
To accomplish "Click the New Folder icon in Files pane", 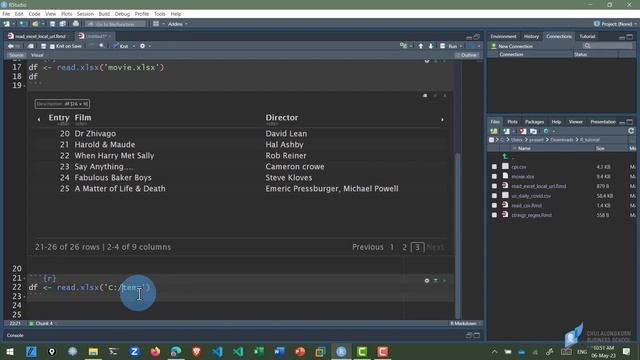I will click(x=494, y=131).
